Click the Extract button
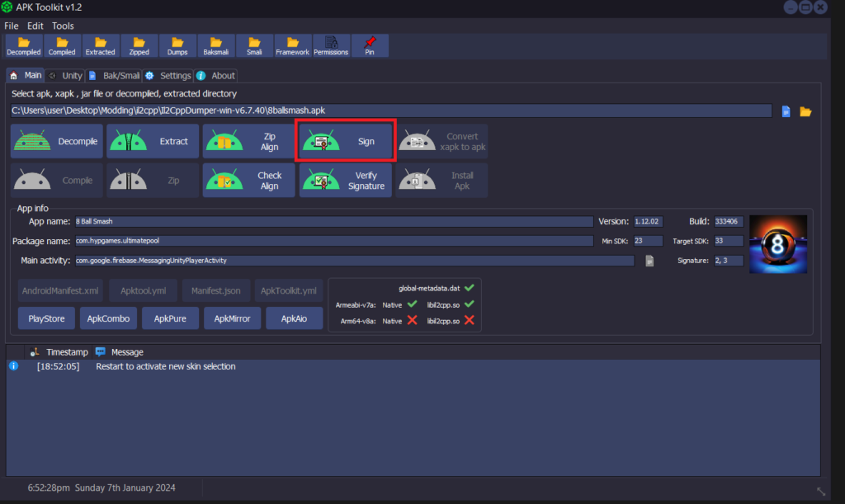Image resolution: width=845 pixels, height=504 pixels. (x=153, y=141)
